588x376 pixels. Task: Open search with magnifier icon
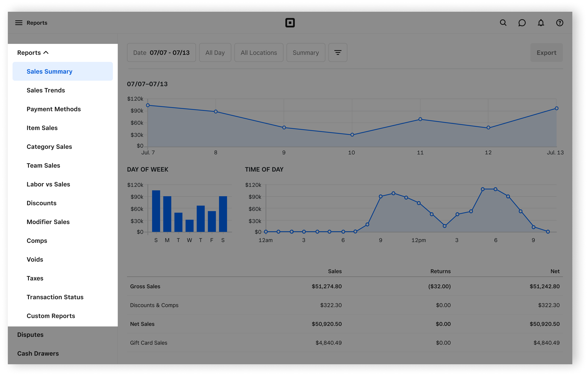coord(503,23)
